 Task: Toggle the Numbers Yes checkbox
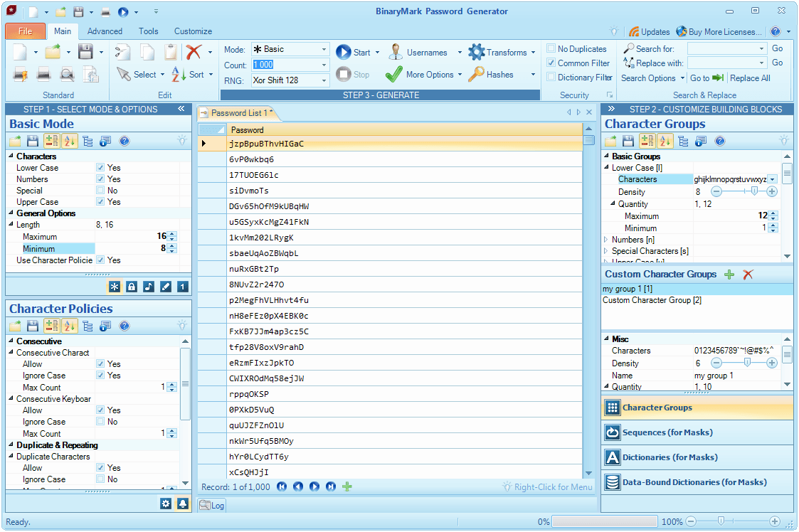click(100, 179)
